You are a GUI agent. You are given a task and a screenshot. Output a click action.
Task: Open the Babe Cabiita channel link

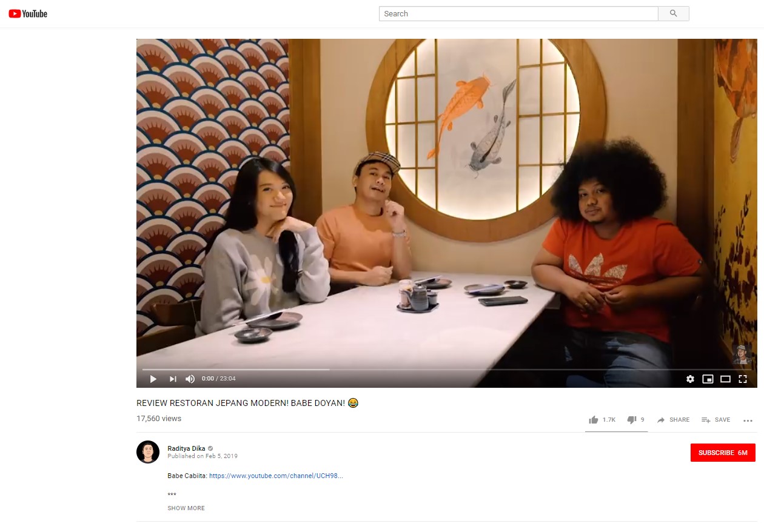click(276, 476)
